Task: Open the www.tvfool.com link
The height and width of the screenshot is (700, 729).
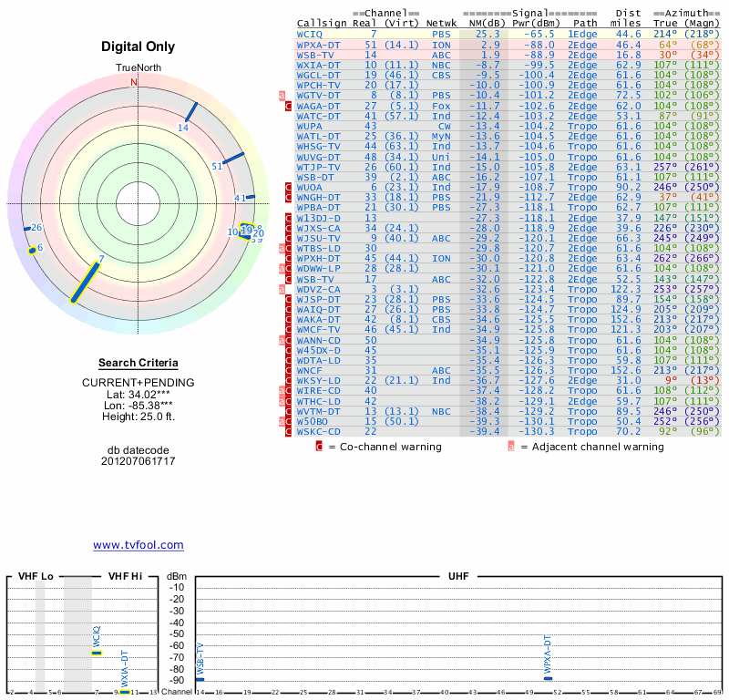Action: pyautogui.click(x=139, y=545)
